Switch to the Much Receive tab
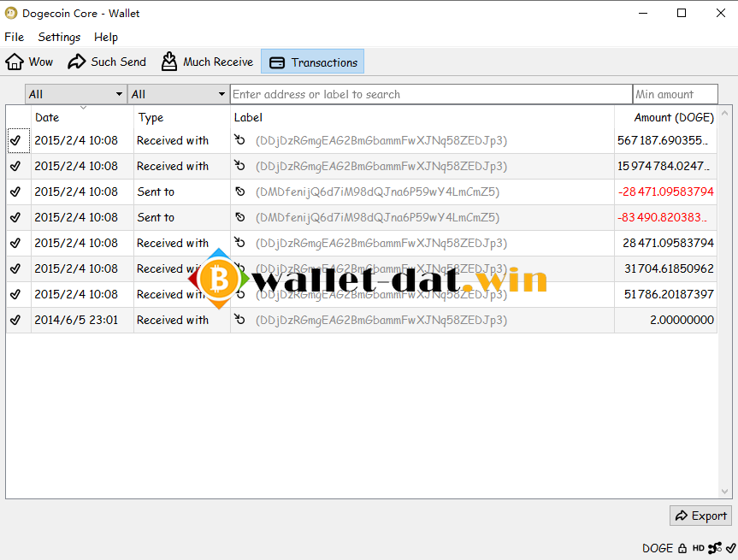 pyautogui.click(x=207, y=62)
